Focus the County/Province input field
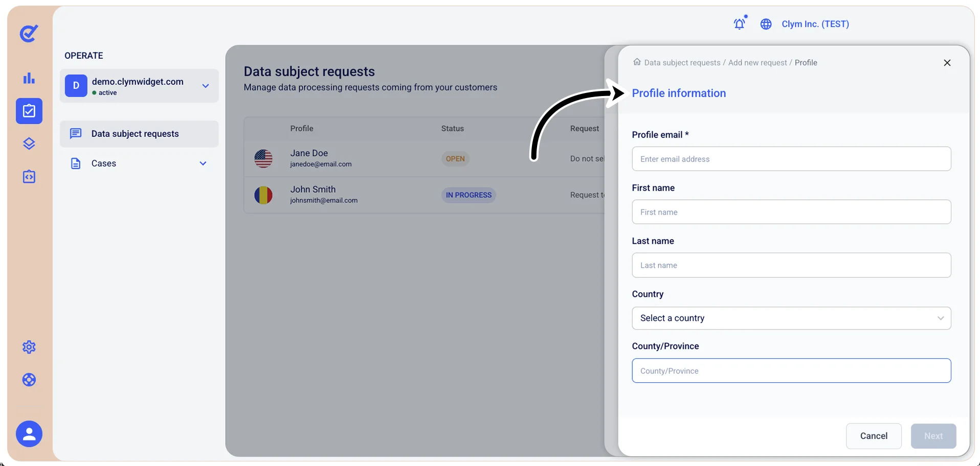 point(791,370)
